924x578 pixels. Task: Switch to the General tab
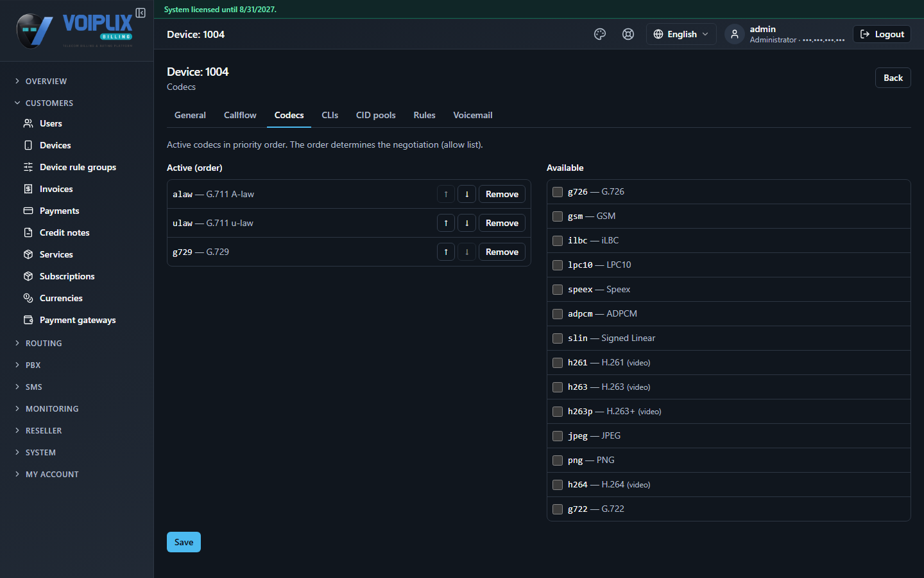pos(190,115)
